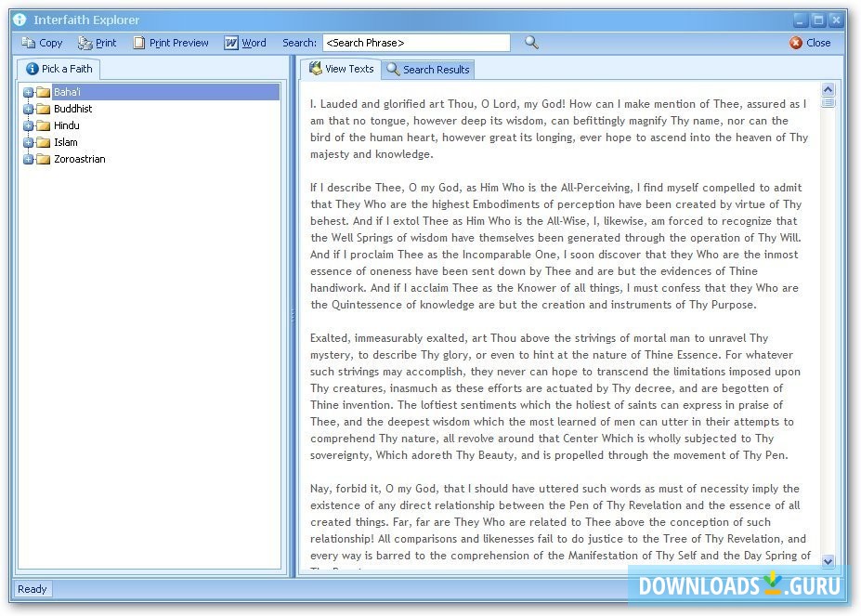Click the Islam folder icon

(x=43, y=142)
